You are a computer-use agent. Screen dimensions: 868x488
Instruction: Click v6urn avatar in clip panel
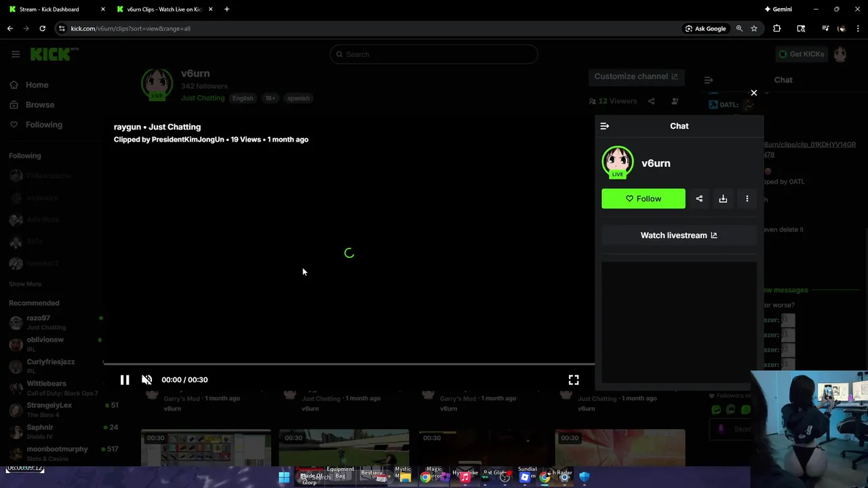tap(617, 163)
